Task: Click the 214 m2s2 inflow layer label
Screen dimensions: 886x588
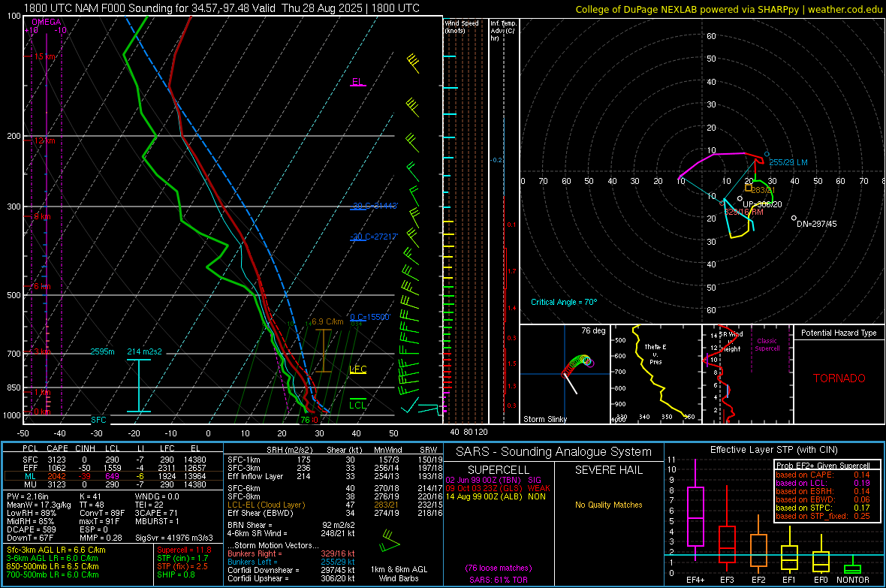Action: (144, 351)
